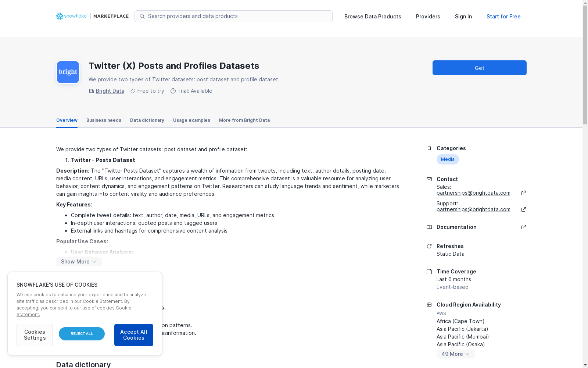Image resolution: width=588 pixels, height=368 pixels.
Task: Open Documentation external link icon
Action: pos(524,227)
